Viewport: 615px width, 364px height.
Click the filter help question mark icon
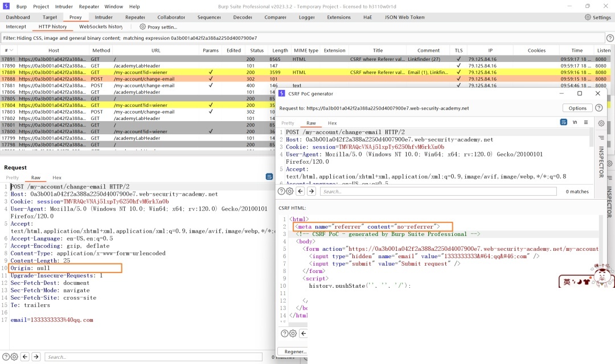click(x=610, y=38)
